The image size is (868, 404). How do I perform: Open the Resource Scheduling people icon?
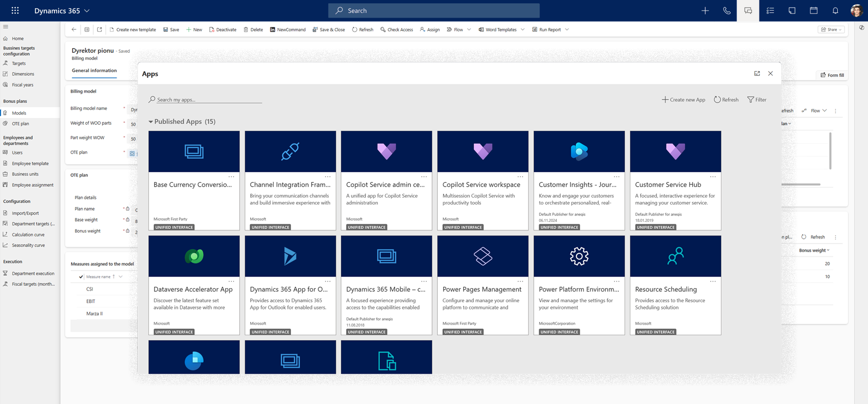(675, 256)
